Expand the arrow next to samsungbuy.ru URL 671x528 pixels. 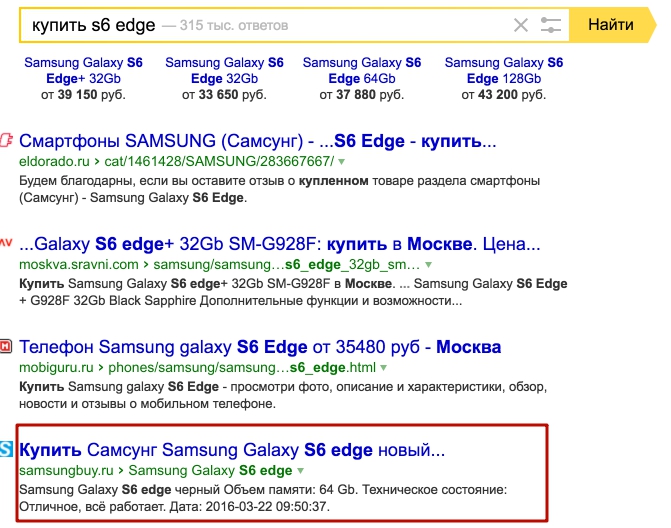click(301, 470)
